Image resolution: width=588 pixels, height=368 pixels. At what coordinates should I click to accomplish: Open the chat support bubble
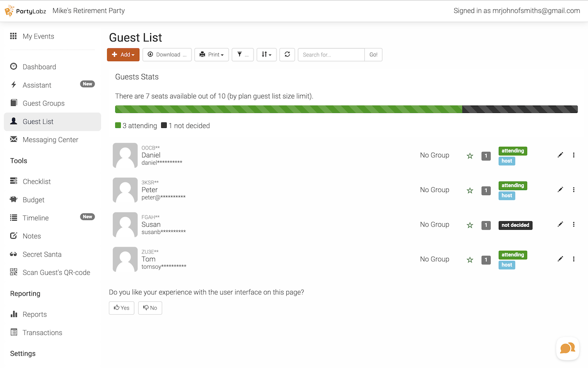click(567, 348)
